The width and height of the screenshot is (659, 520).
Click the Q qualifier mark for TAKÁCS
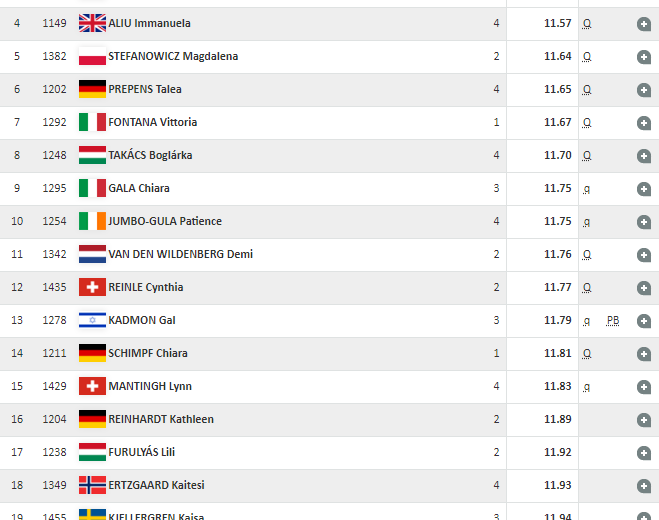(x=587, y=155)
